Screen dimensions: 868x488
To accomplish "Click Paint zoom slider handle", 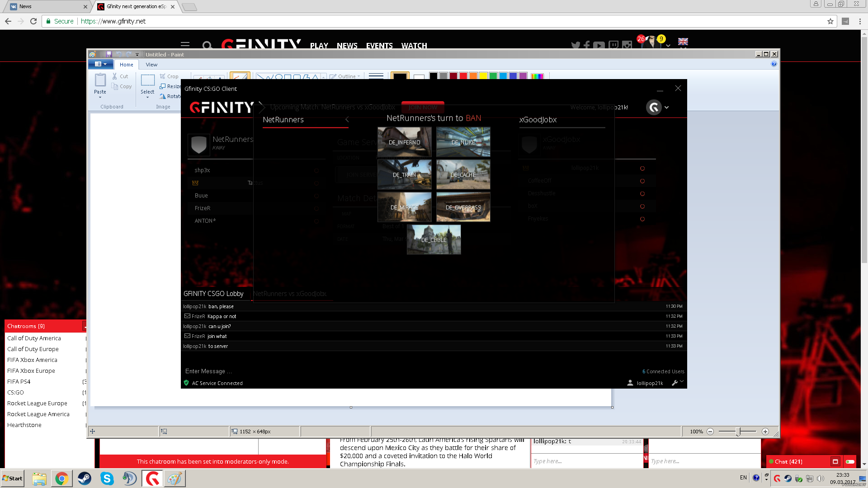I will click(738, 432).
